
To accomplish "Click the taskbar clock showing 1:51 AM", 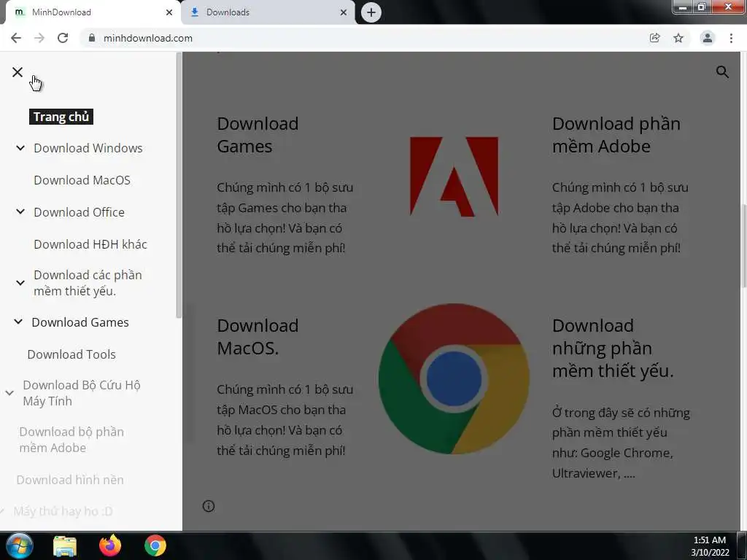I will [709, 546].
